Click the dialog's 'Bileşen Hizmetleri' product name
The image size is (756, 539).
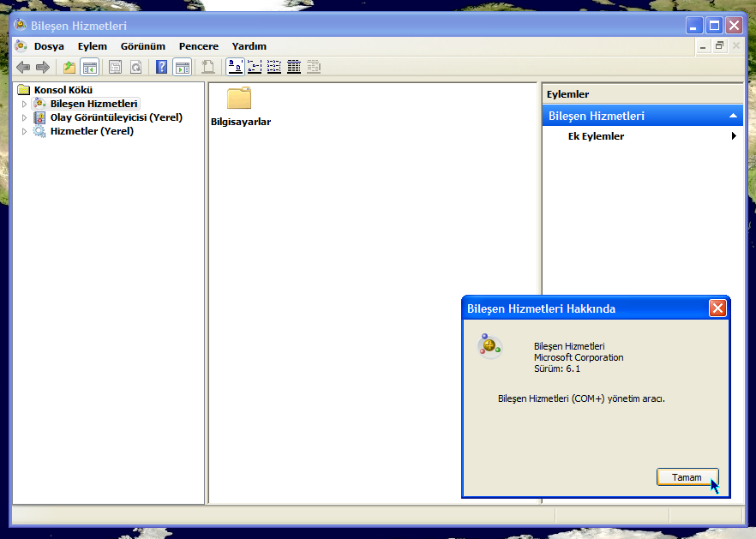(569, 346)
